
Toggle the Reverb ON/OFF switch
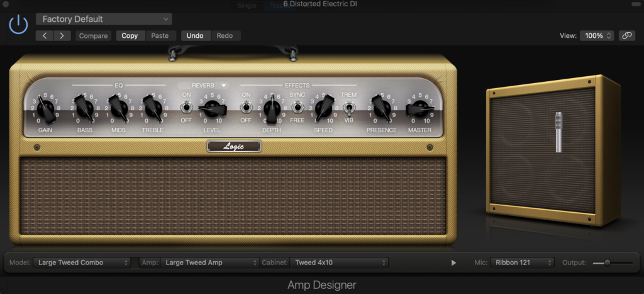pos(186,108)
